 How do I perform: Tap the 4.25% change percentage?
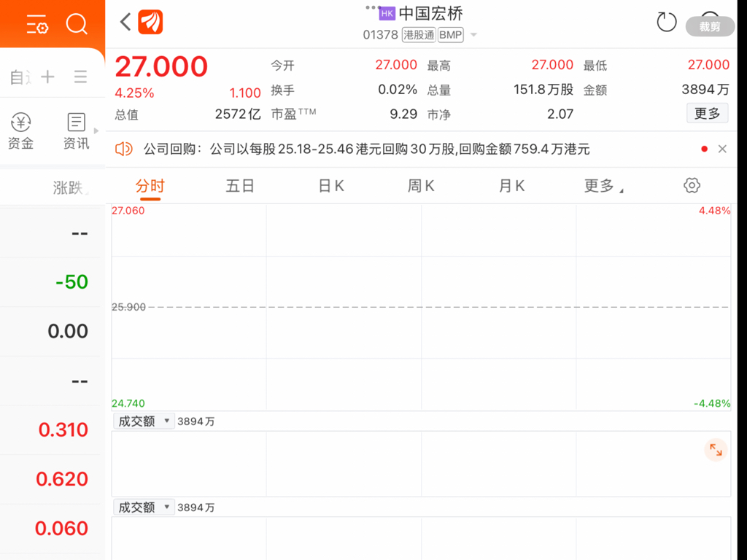click(134, 93)
